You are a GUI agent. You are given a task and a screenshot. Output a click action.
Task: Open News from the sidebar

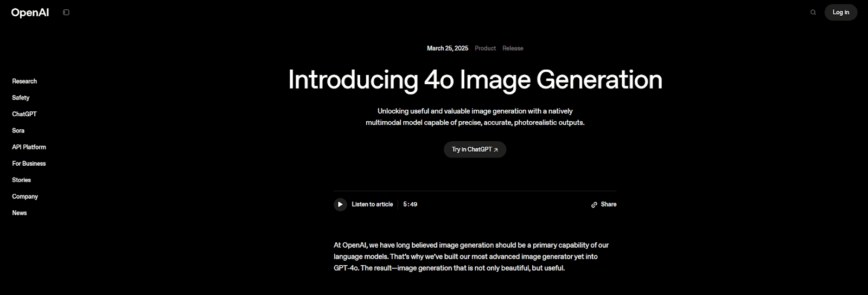[x=20, y=213]
